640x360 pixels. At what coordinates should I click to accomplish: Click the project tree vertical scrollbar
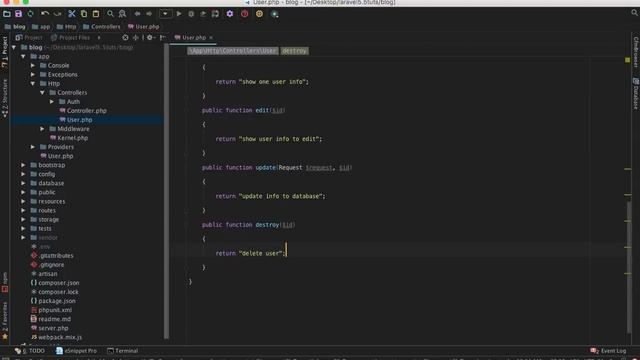click(166, 192)
